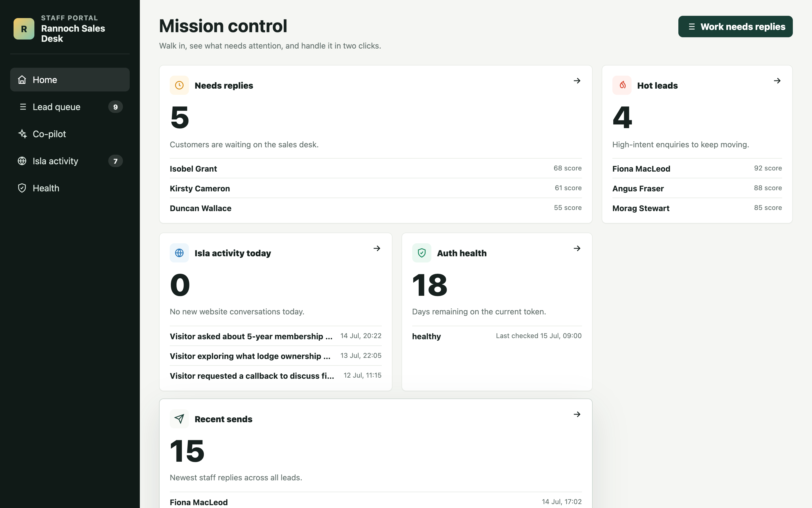Click the '88 score' value
Viewport: 812px width, 508px height.
pos(768,188)
